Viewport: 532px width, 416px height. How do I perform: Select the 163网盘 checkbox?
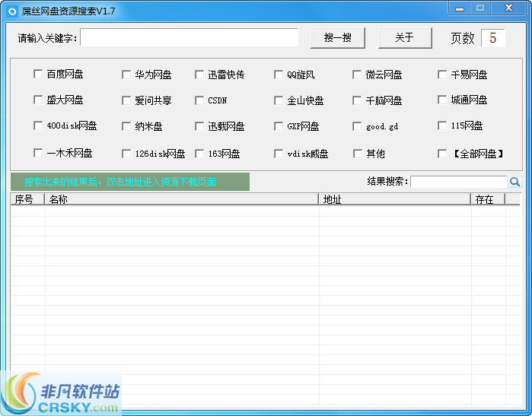[x=199, y=154]
